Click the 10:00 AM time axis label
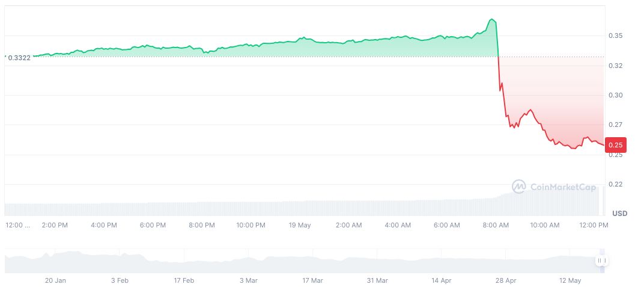This screenshot has width=644, height=287. coord(545,225)
